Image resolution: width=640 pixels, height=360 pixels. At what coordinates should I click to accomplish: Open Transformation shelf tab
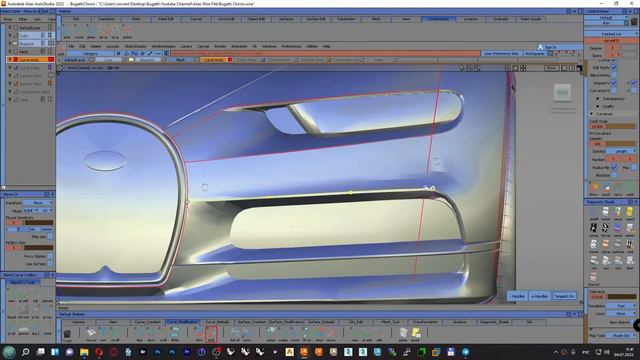click(425, 322)
